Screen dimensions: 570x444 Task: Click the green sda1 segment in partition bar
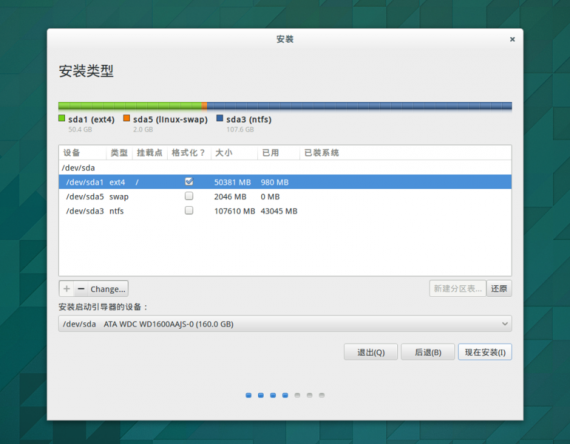coord(130,106)
